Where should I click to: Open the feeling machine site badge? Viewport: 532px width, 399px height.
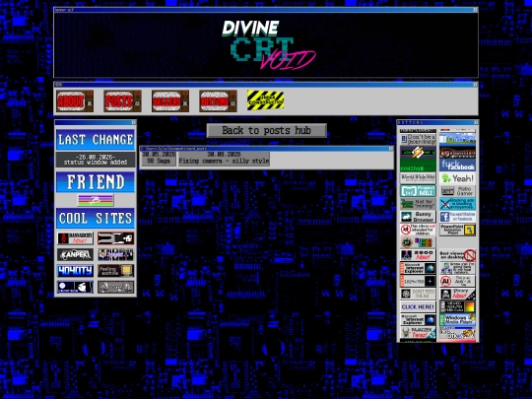[115, 271]
